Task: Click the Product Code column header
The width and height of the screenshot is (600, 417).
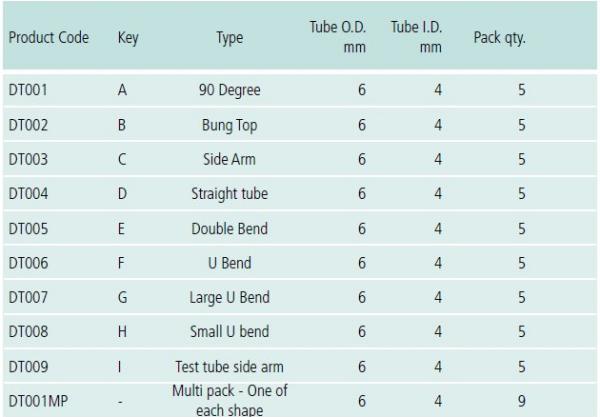Action: pyautogui.click(x=49, y=37)
